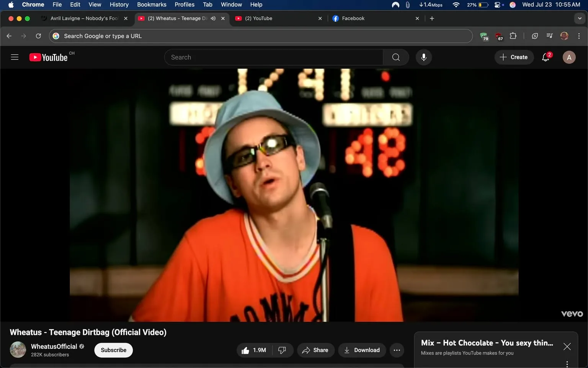Mute the Wheatus tab audio indicator

pos(213,18)
